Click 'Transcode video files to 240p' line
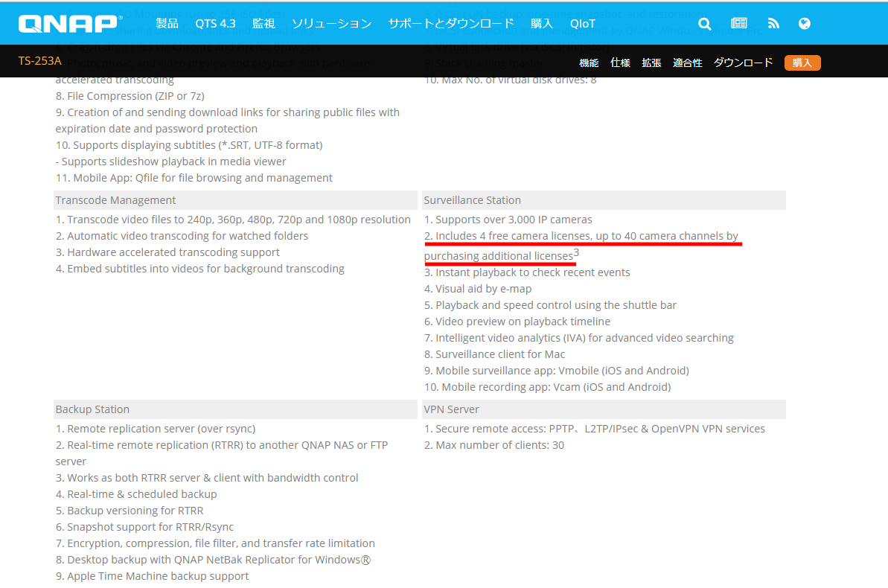This screenshot has width=888, height=588. tap(233, 220)
